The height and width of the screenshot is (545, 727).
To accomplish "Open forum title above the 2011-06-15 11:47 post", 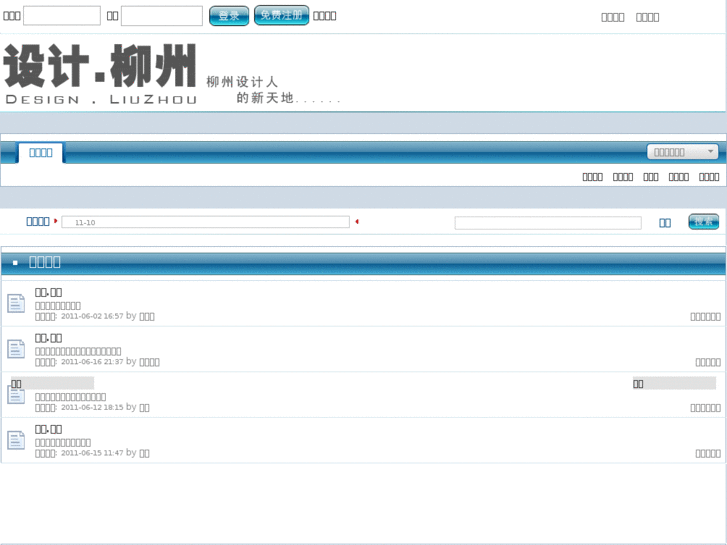I will click(48, 430).
